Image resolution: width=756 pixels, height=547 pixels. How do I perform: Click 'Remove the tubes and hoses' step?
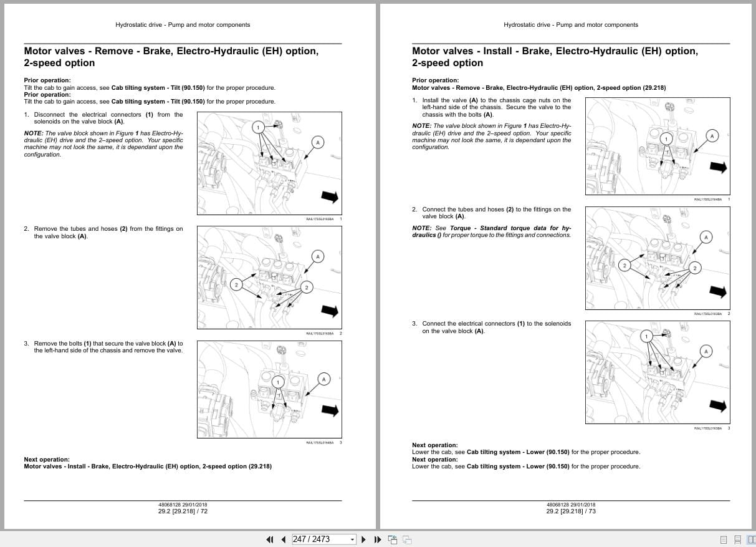[x=103, y=232]
